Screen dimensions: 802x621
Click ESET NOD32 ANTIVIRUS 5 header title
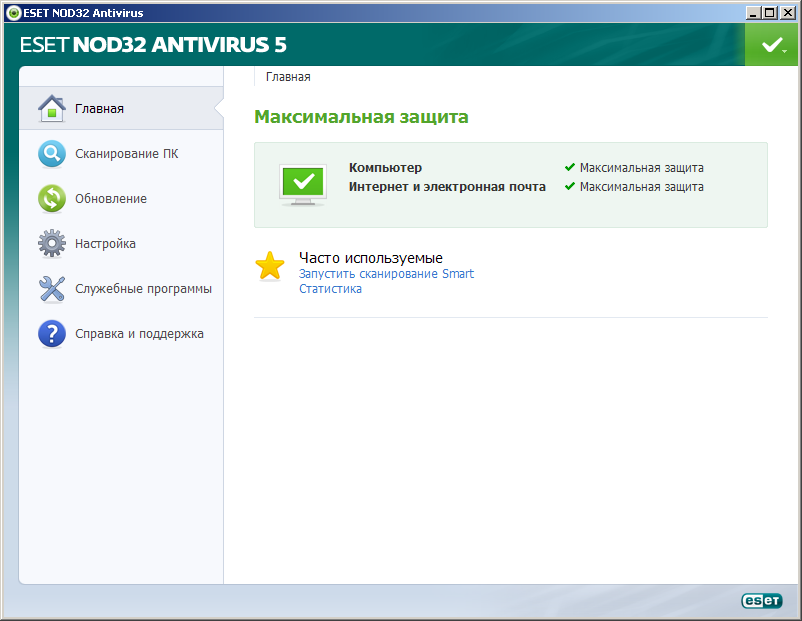(153, 45)
